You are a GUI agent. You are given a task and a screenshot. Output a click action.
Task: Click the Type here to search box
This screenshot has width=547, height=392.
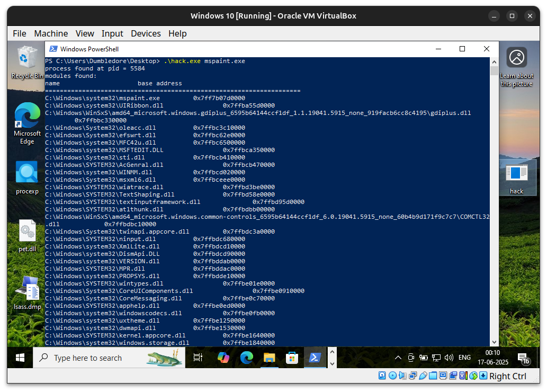click(x=109, y=358)
